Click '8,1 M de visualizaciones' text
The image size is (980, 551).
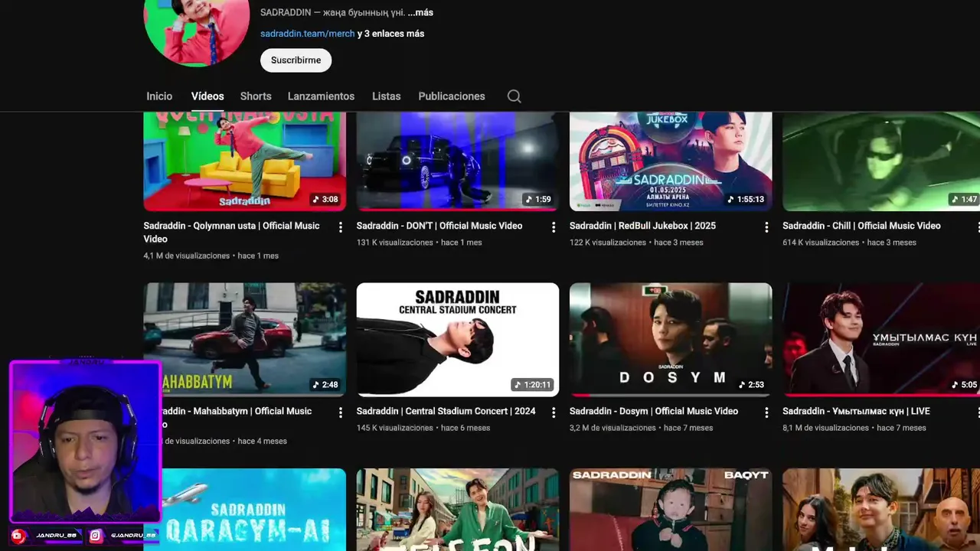pyautogui.click(x=825, y=428)
